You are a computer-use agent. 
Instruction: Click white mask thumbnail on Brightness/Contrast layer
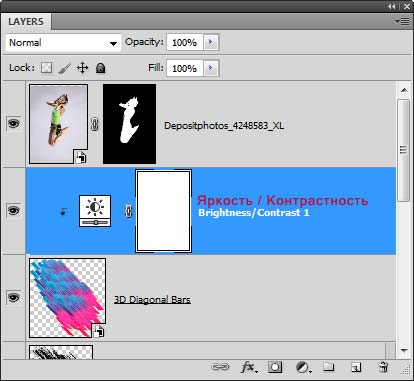coord(163,211)
